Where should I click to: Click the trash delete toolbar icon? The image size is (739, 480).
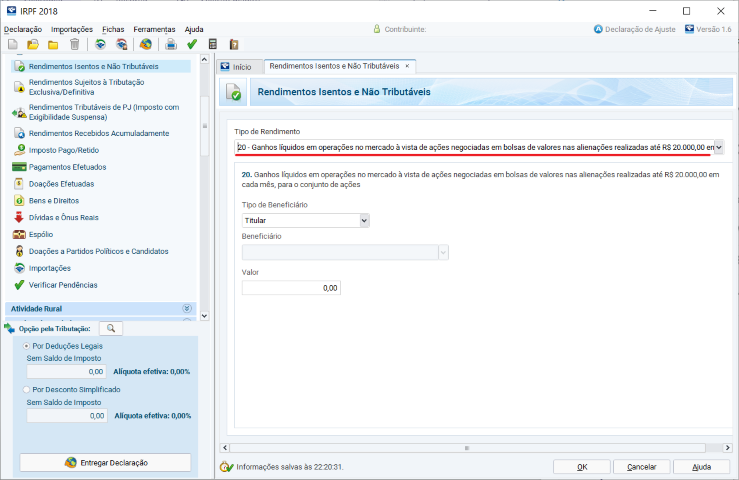click(75, 44)
